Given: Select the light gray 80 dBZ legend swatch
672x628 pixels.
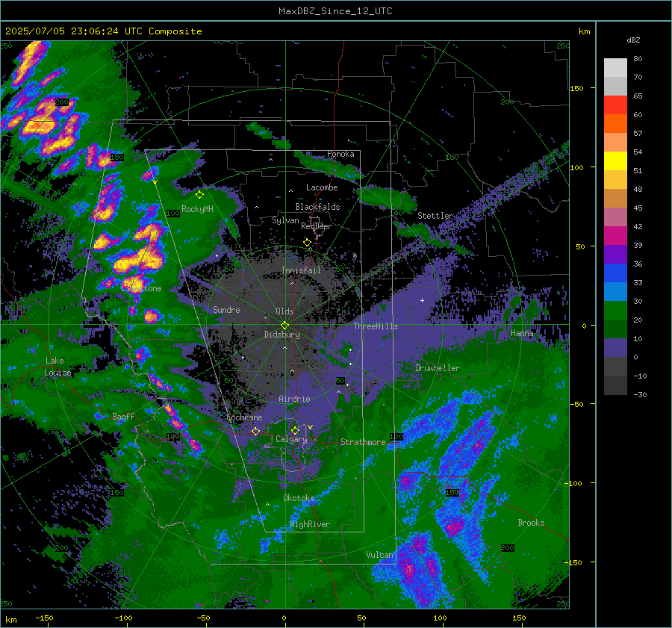Looking at the screenshot, I should coord(615,67).
